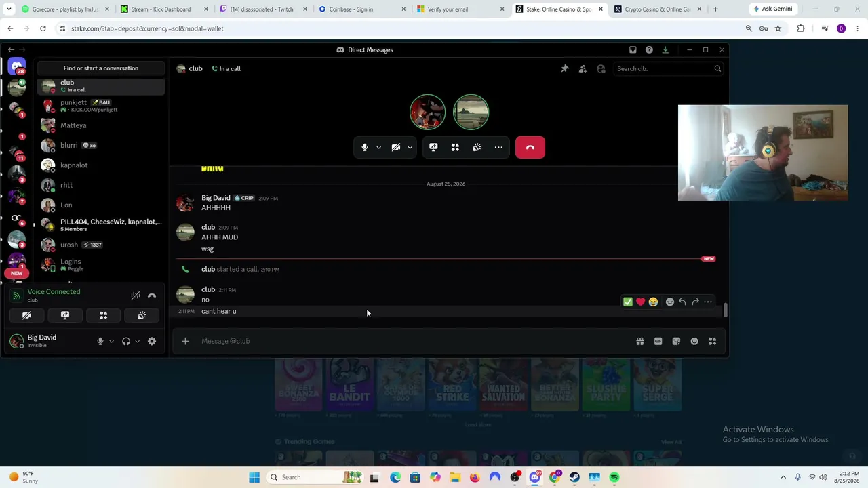The image size is (868, 488).
Task: Open input device options in user panel
Action: 111,341
